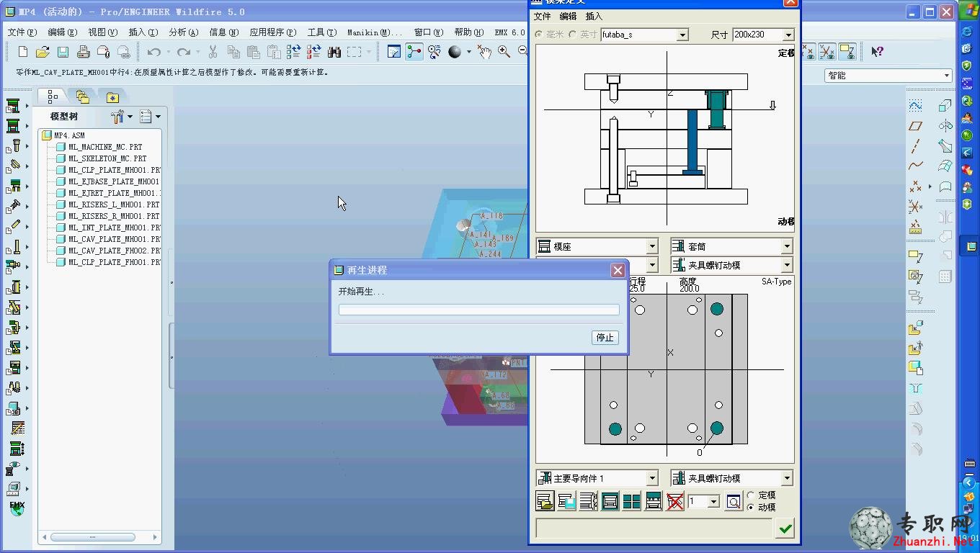The image size is (980, 553).
Task: Select the 毫米 unit radio button
Action: [x=539, y=35]
